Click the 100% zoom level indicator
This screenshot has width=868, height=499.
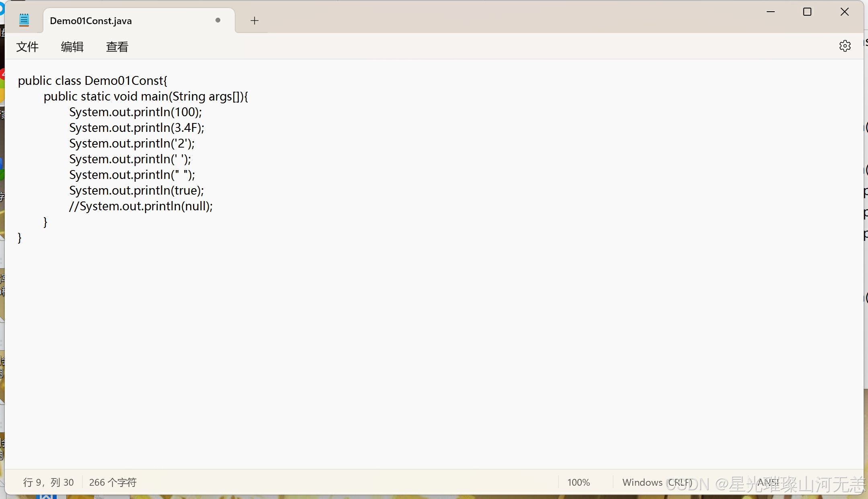tap(578, 482)
